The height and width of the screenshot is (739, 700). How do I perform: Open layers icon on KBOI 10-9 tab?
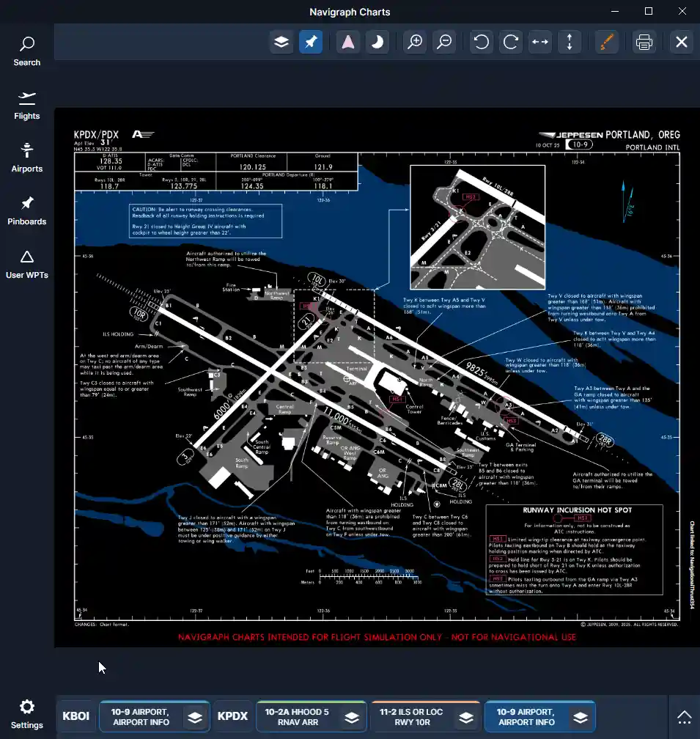(195, 717)
